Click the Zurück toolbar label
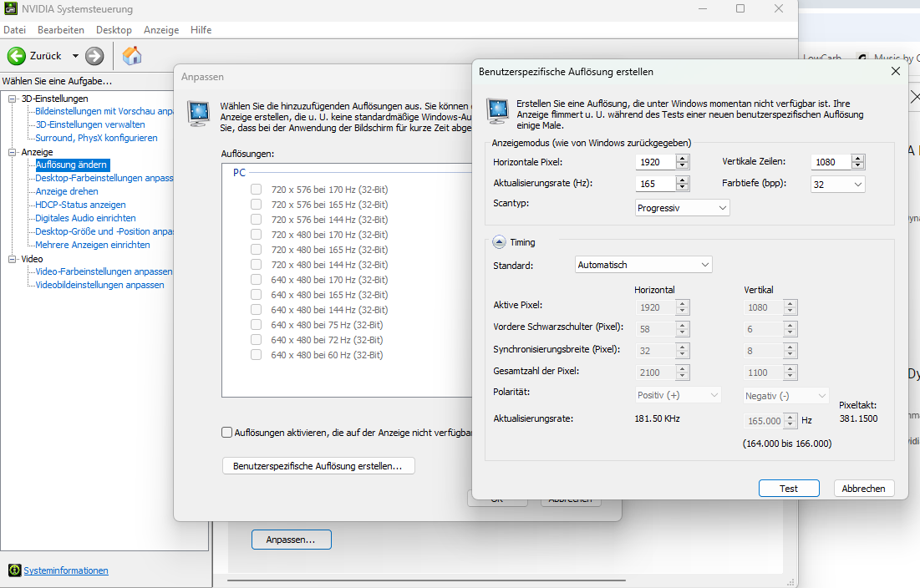Screen dimensions: 920x588 (x=45, y=56)
